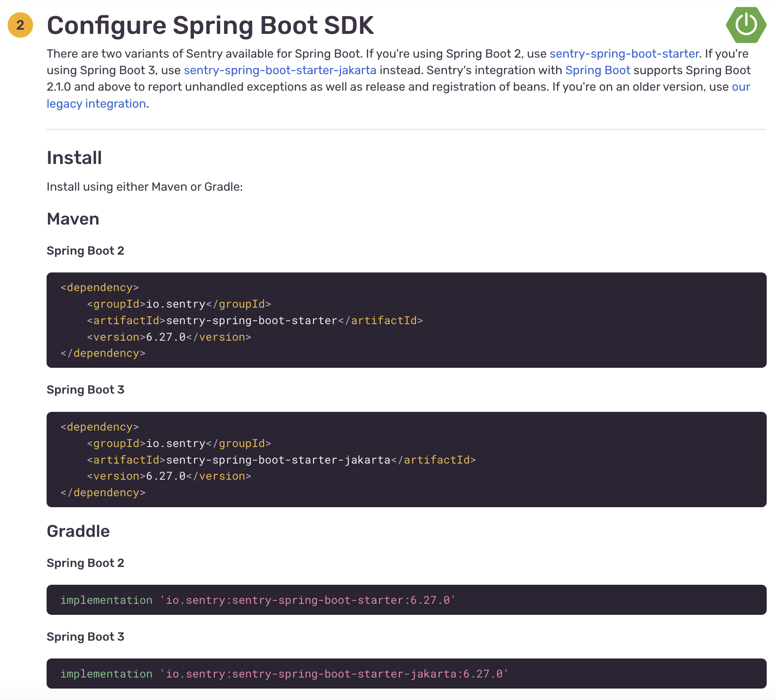Click 'Install using either Maven or Gradle:' text

click(144, 187)
